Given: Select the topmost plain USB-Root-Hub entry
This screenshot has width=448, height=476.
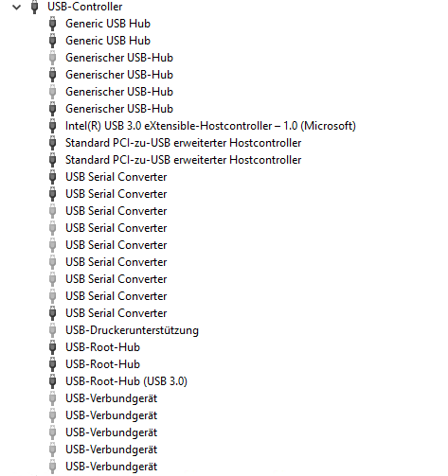Looking at the screenshot, I should [x=103, y=347].
